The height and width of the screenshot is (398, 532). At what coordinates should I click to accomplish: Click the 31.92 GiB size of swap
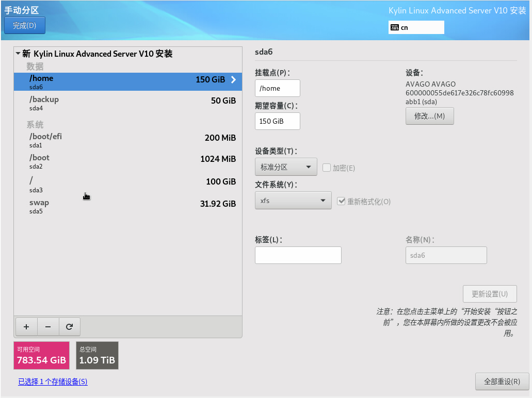click(x=218, y=204)
